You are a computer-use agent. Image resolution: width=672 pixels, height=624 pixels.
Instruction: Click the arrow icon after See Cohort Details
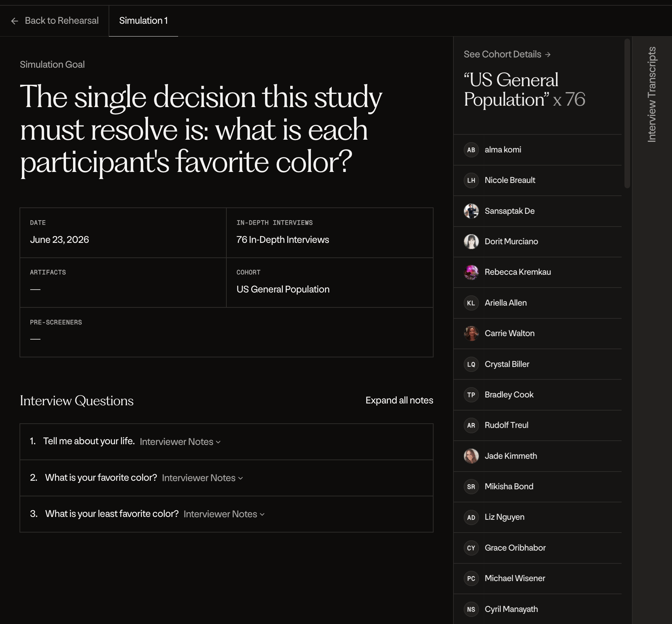pos(548,55)
